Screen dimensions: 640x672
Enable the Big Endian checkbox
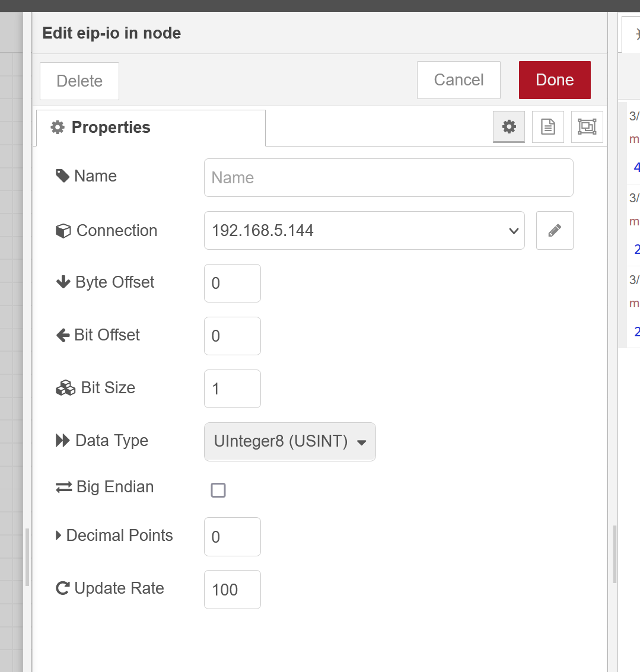pos(218,490)
